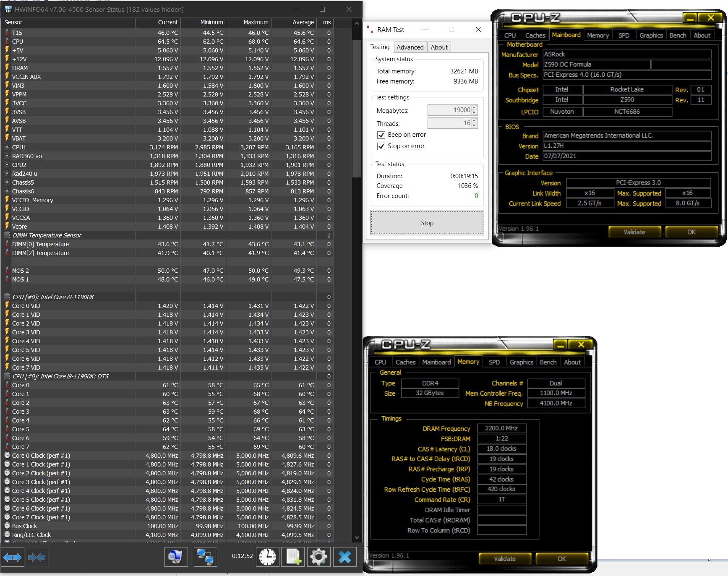Click the DRAM Frequency 2200.0 MHz value
The width and height of the screenshot is (728, 576).
pyautogui.click(x=501, y=428)
